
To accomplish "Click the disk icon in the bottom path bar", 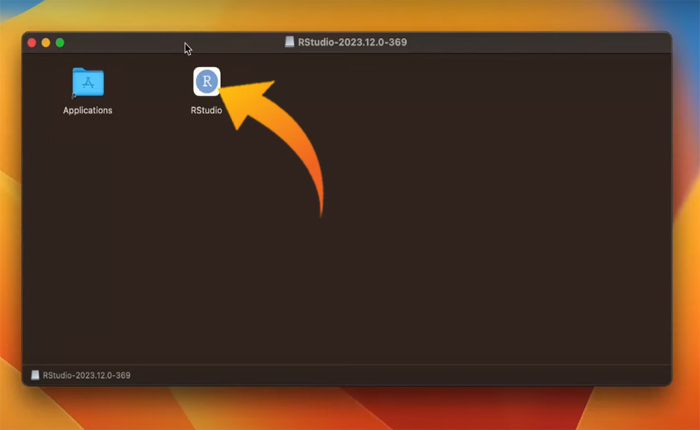I will (35, 375).
